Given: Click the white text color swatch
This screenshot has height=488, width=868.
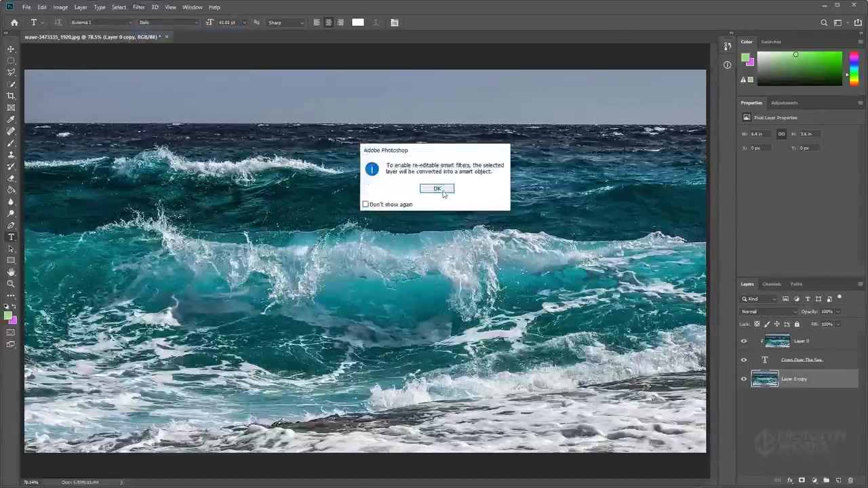Looking at the screenshot, I should (x=358, y=22).
